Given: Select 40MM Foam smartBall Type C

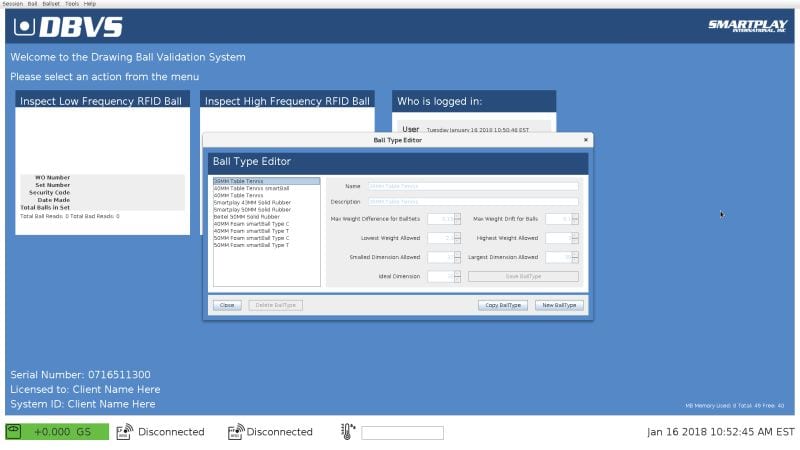Looking at the screenshot, I should coord(266,224).
